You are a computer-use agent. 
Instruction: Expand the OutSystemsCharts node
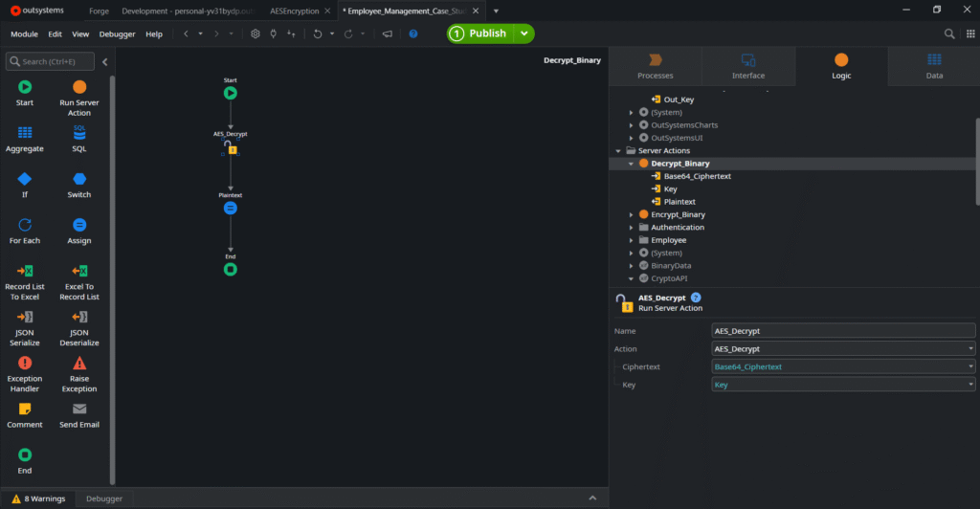click(631, 125)
